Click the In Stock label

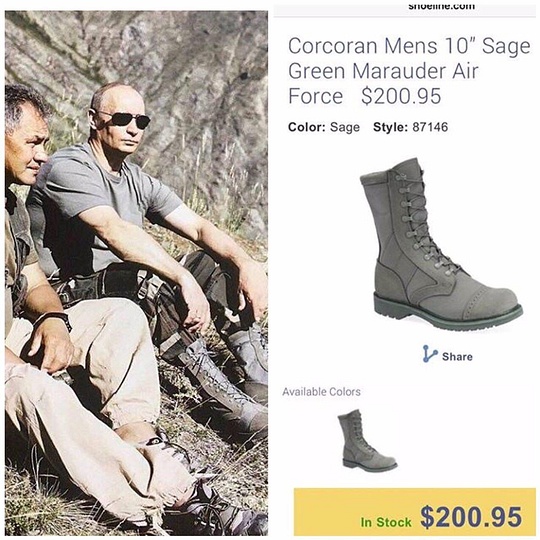click(386, 522)
